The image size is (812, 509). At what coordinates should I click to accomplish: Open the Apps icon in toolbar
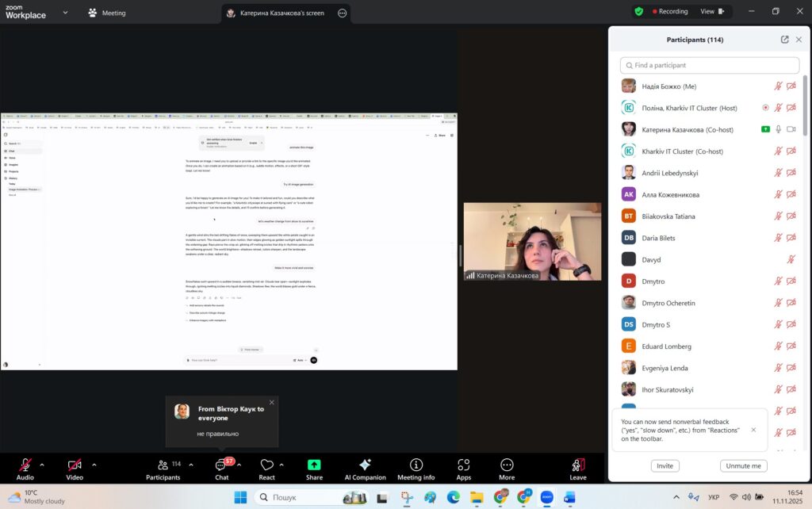pos(464,465)
